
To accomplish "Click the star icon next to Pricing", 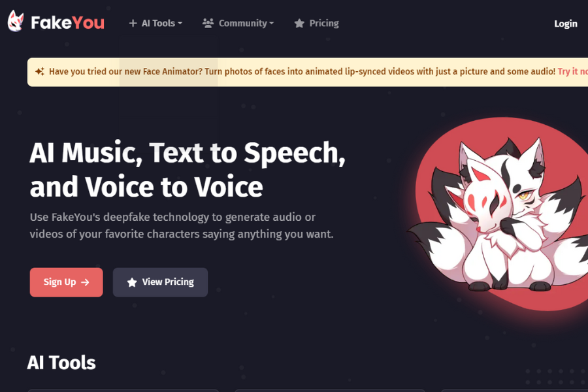I will pyautogui.click(x=299, y=24).
